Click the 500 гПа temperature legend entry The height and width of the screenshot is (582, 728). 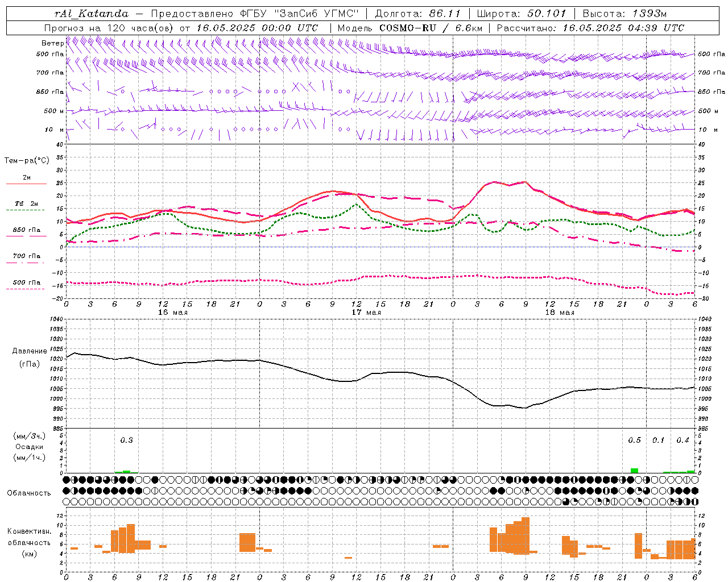(27, 282)
